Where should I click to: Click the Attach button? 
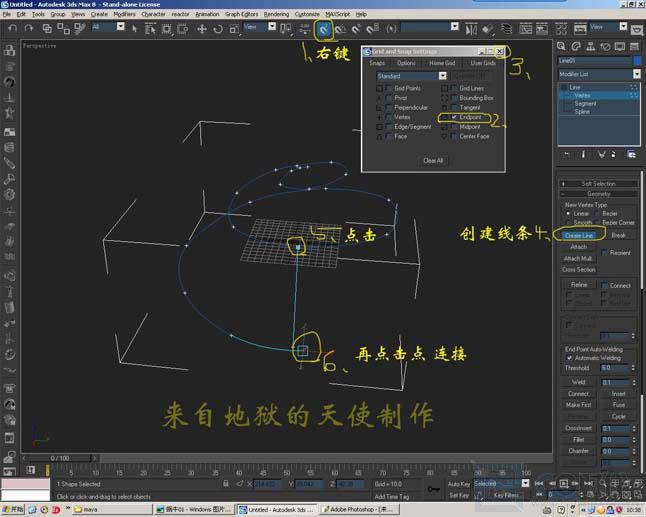pos(579,247)
